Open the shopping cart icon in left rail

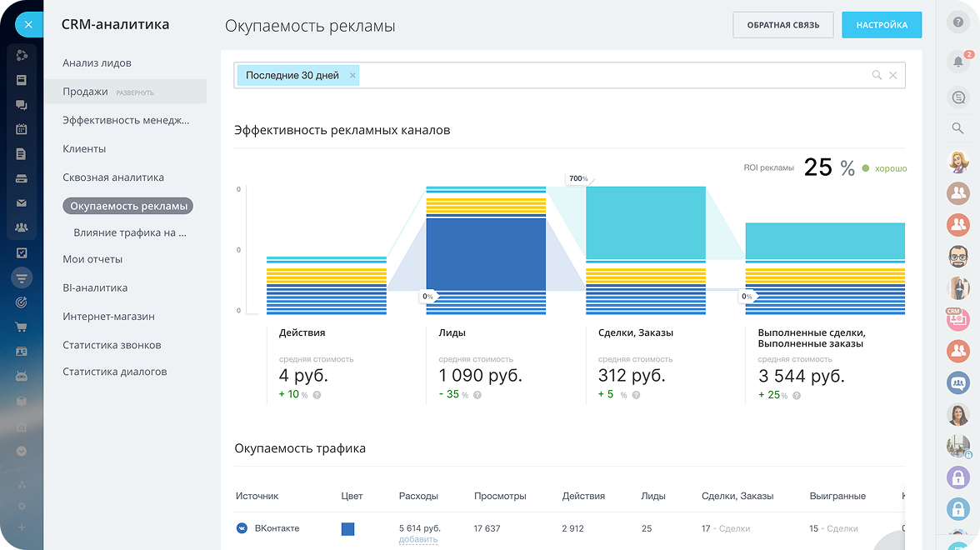click(22, 327)
